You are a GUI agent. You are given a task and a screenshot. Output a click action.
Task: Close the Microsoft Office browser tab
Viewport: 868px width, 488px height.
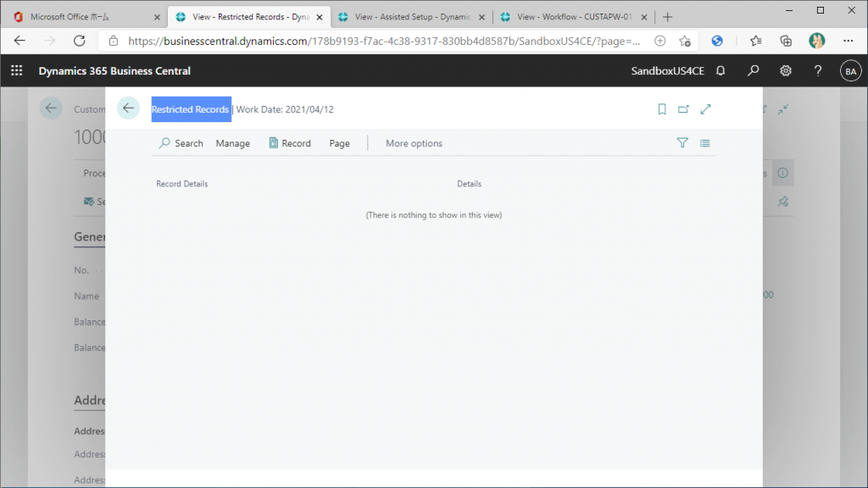[x=157, y=17]
